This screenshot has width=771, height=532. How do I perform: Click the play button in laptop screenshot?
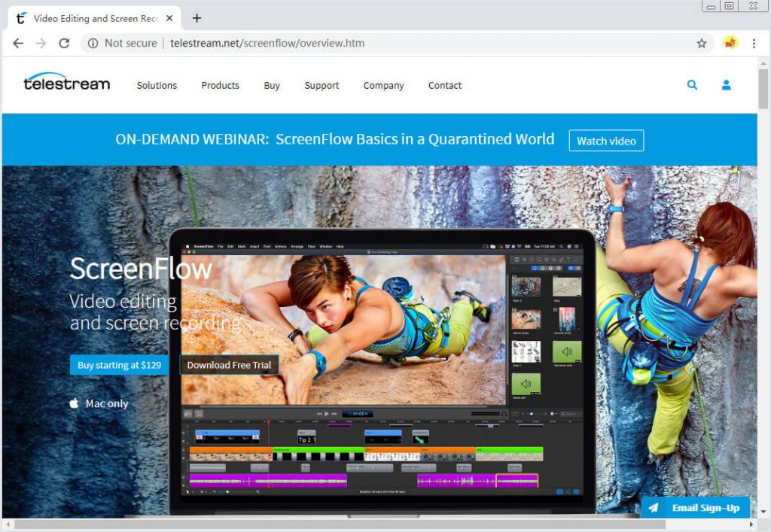point(327,414)
